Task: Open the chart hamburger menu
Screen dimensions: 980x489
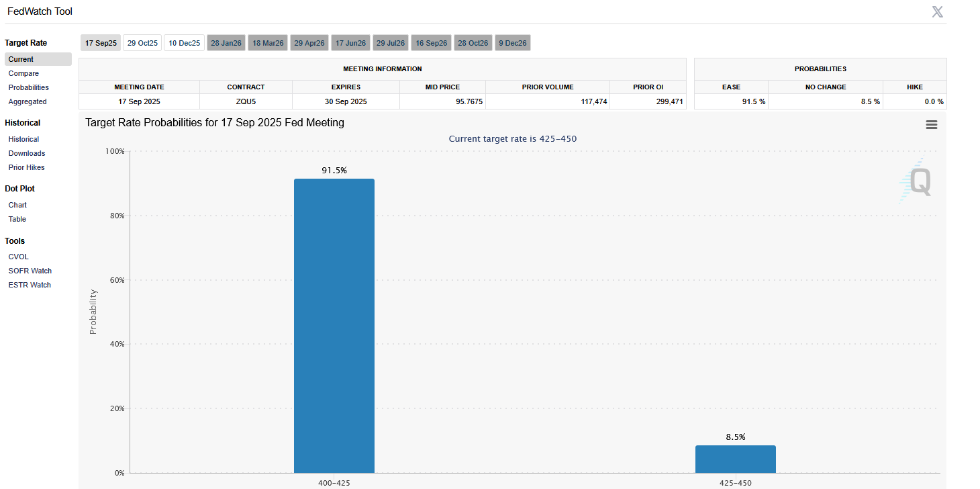Action: 931,125
